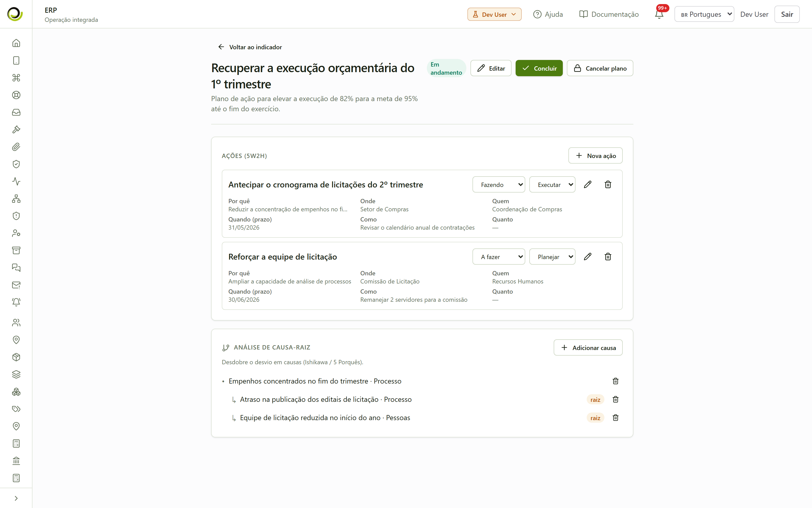812x508 pixels.
Task: Click the 'Nova ação' button
Action: [x=595, y=155]
